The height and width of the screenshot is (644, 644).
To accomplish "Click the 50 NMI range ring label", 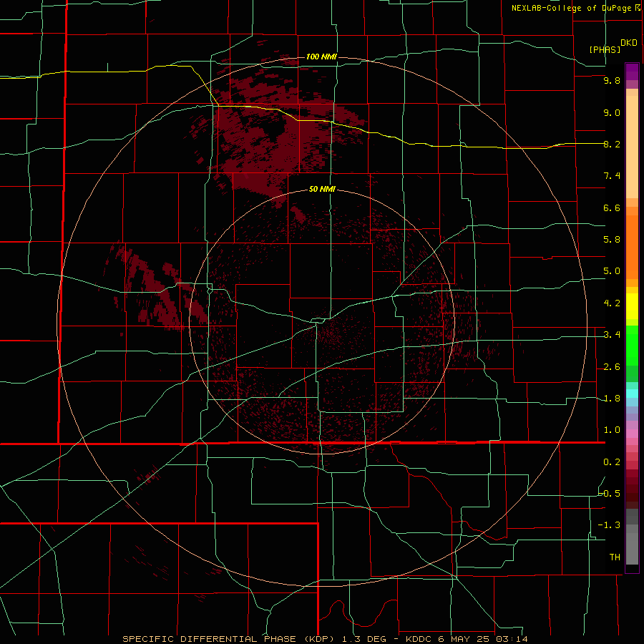I will pos(322,189).
